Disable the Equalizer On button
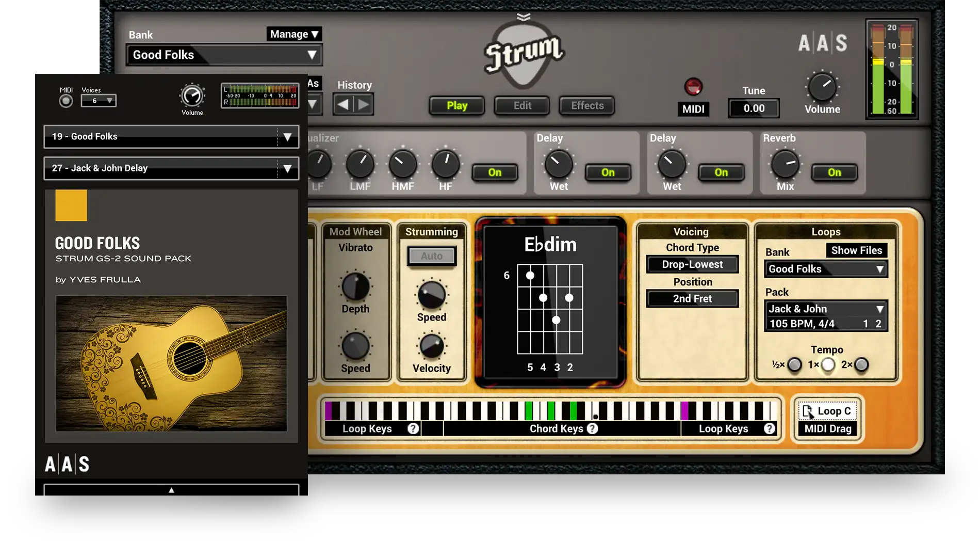Screen dimensions: 980x542 point(494,172)
